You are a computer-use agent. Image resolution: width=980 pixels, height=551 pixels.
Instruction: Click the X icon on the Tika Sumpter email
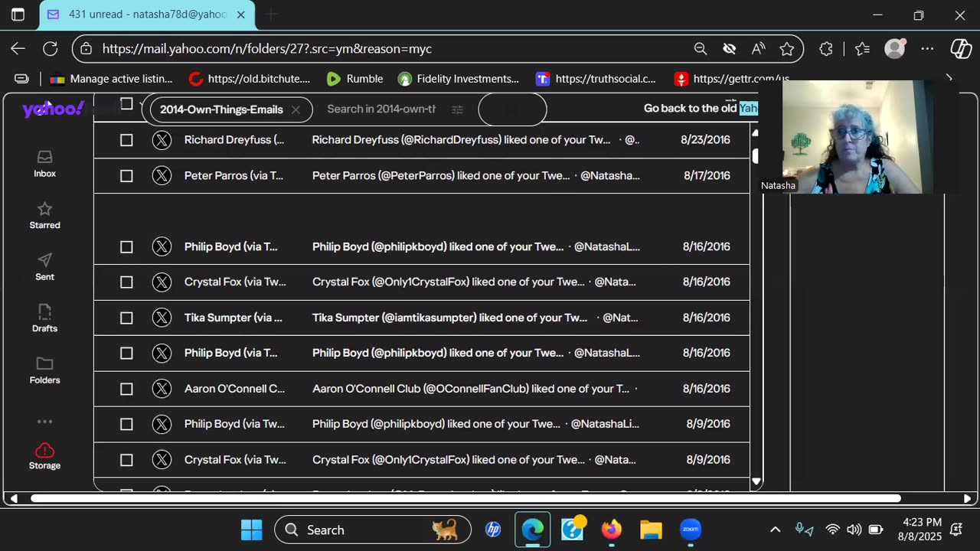point(162,318)
